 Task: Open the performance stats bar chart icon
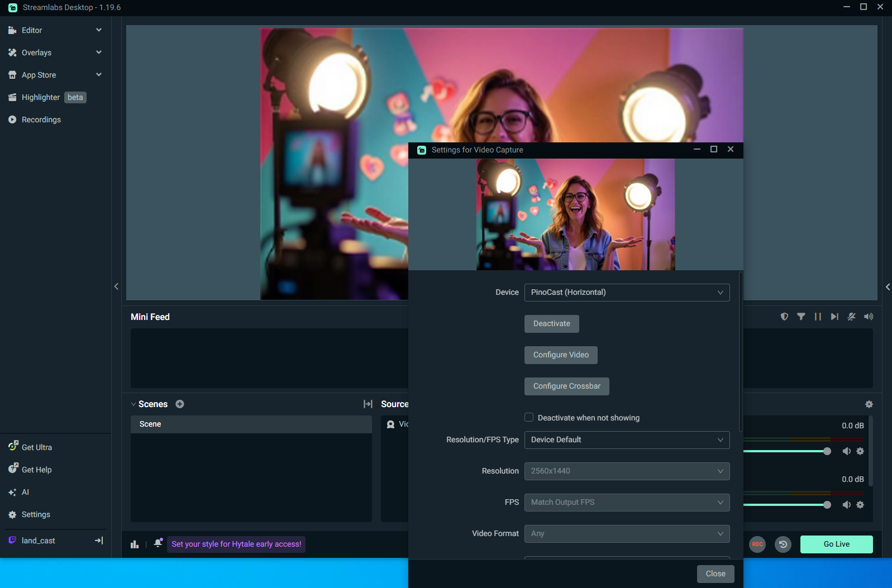(135, 544)
